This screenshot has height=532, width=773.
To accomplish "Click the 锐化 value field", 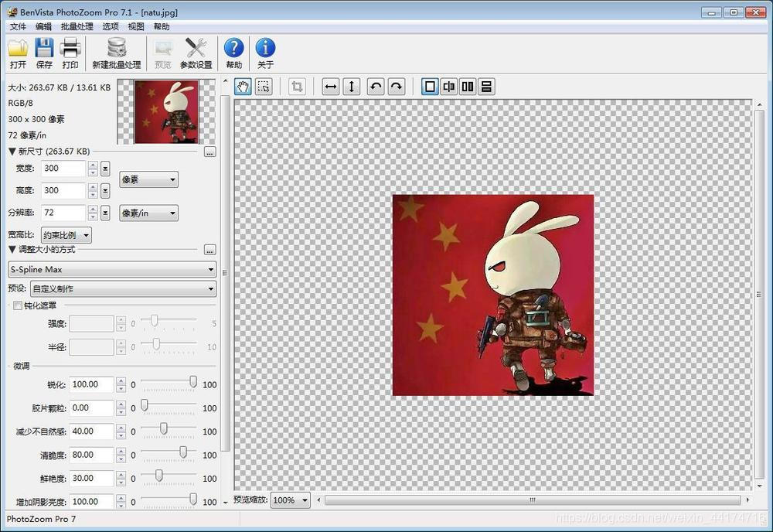I will pyautogui.click(x=92, y=384).
